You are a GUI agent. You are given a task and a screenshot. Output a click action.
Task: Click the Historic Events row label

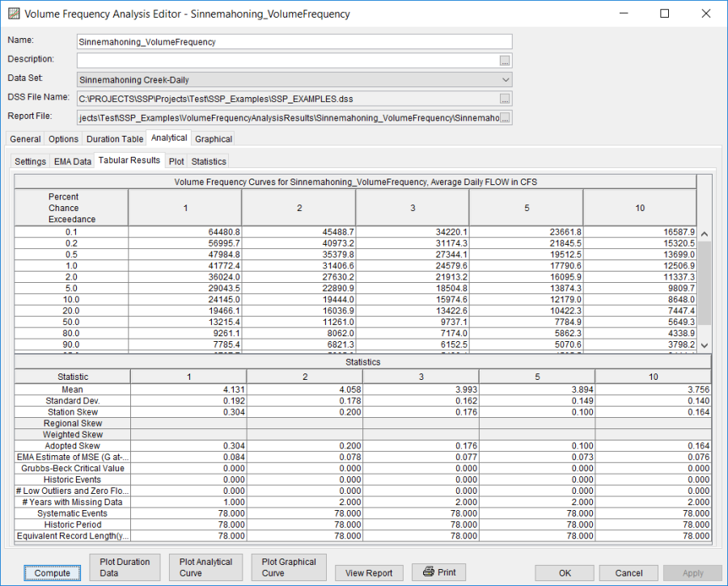click(x=73, y=480)
